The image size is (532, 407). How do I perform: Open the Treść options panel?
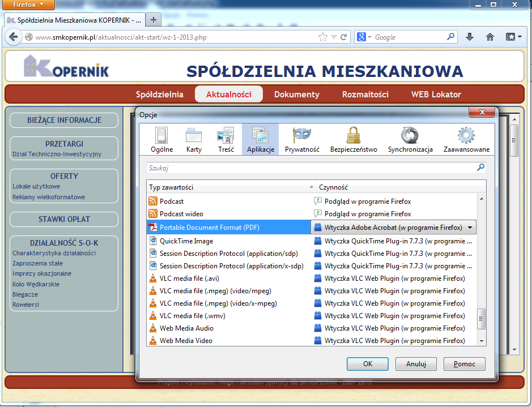tap(225, 140)
